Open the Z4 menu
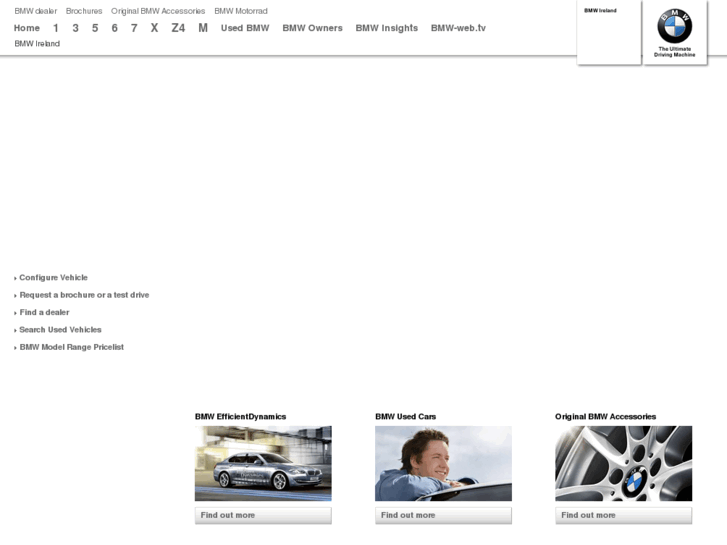Screen dimensions: 727x545 pyautogui.click(x=178, y=28)
